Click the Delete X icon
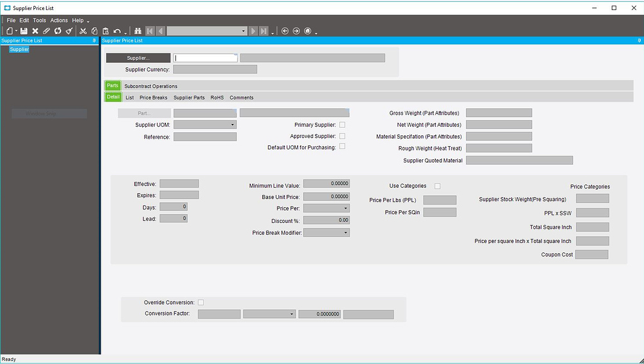Image resolution: width=644 pixels, height=364 pixels. [35, 31]
